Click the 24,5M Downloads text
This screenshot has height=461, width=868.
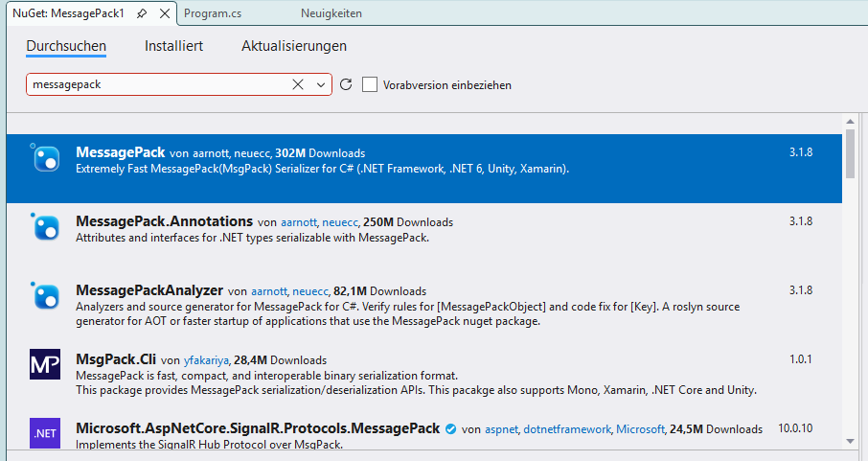point(716,429)
